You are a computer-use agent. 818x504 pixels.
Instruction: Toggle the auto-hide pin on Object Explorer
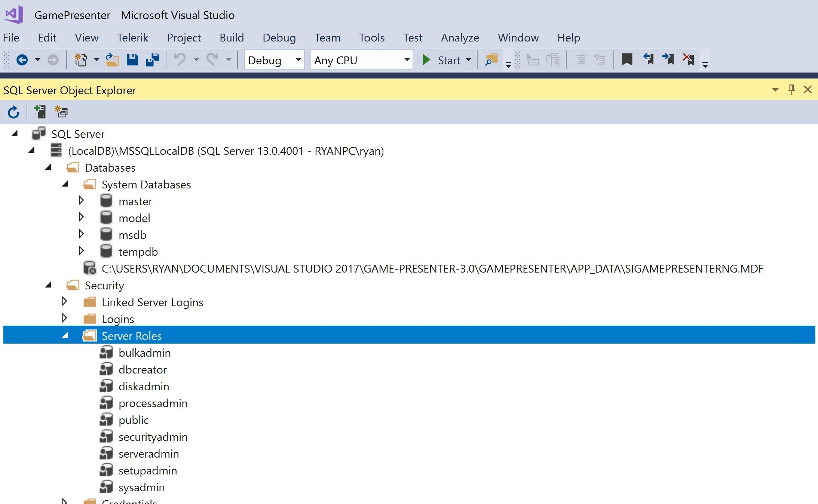point(791,90)
